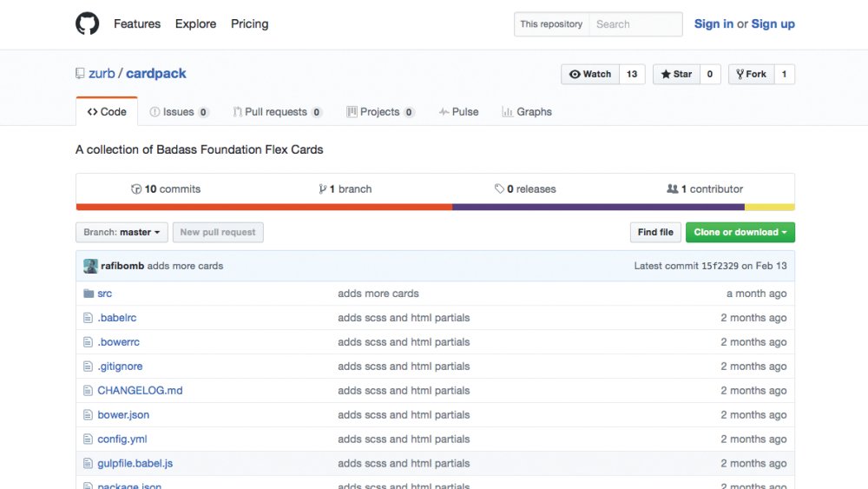This screenshot has width=868, height=489.
Task: Open the 10 commits link
Action: [x=166, y=188]
